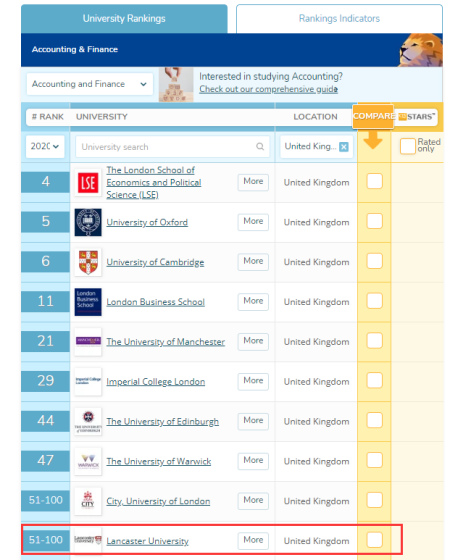
Task: Open the 2020 year dropdown
Action: [45, 146]
